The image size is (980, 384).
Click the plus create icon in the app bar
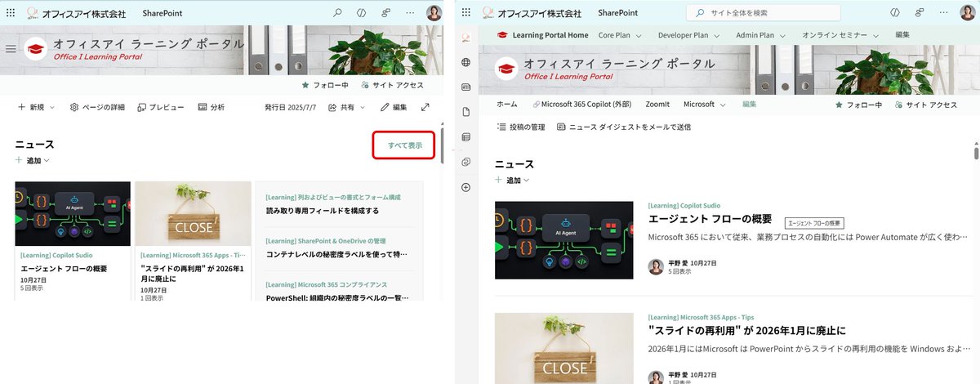tap(466, 187)
